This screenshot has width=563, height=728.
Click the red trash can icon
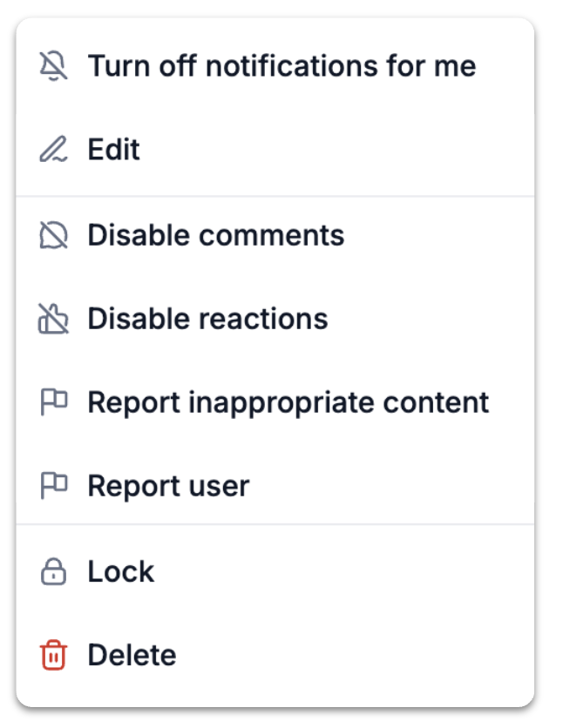(x=53, y=655)
